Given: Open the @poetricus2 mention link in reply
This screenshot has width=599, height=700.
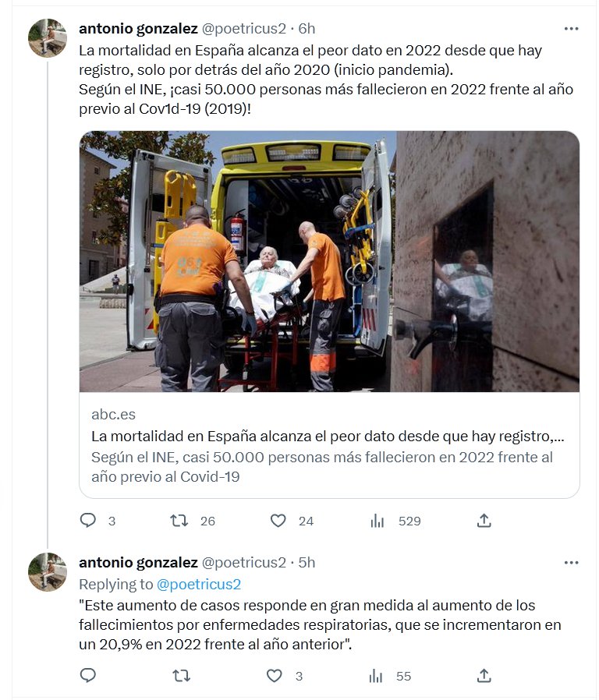Looking at the screenshot, I should [199, 585].
